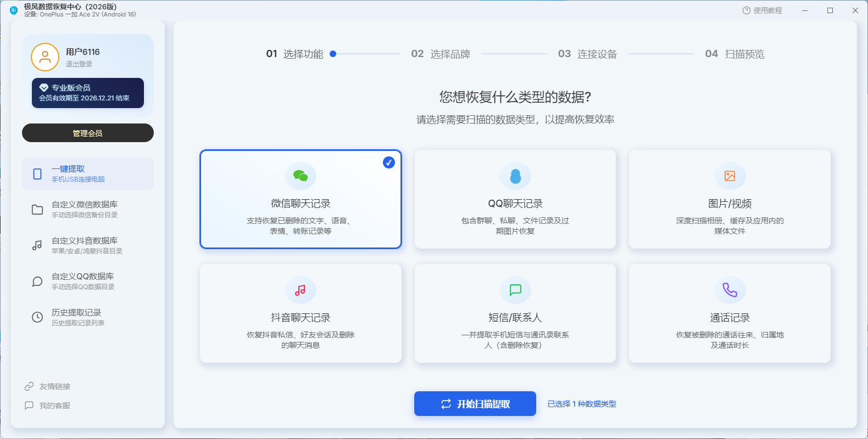868x439 pixels.
Task: Click the green SMS bubble icon
Action: 515,290
